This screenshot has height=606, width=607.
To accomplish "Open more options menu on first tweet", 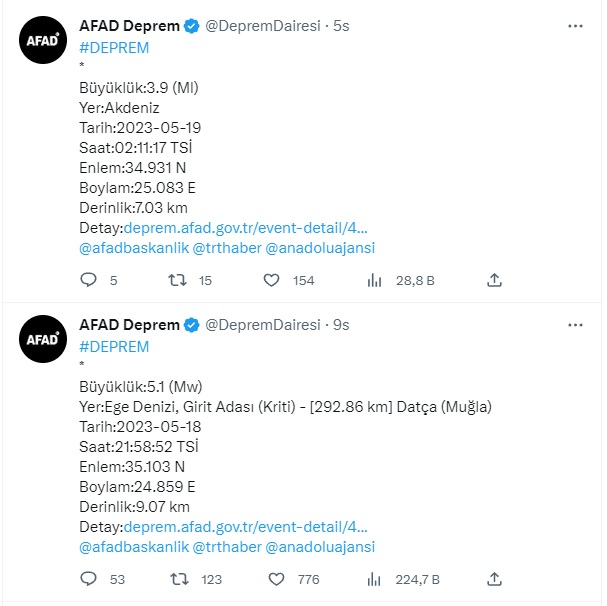I will coord(576,27).
